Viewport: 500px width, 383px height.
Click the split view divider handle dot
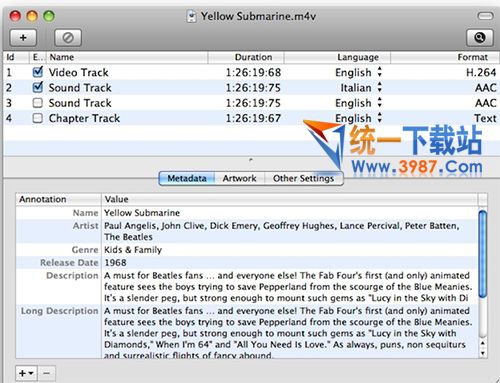[x=251, y=160]
